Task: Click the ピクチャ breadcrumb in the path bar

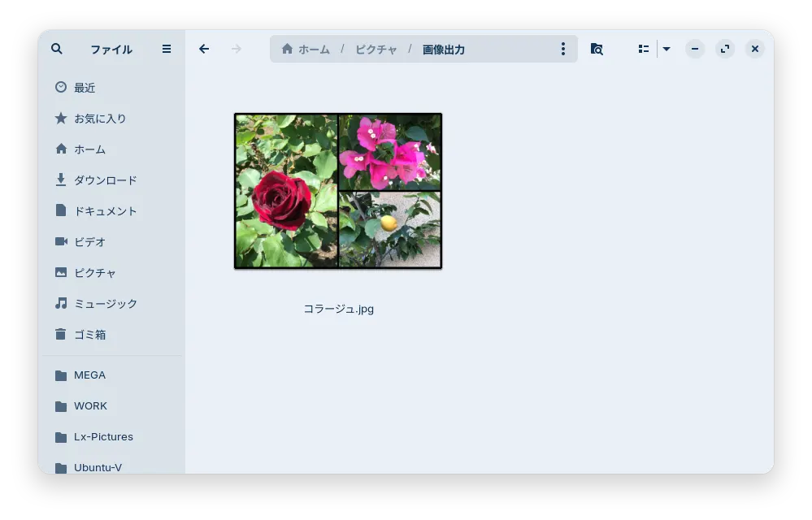Action: pyautogui.click(x=376, y=49)
